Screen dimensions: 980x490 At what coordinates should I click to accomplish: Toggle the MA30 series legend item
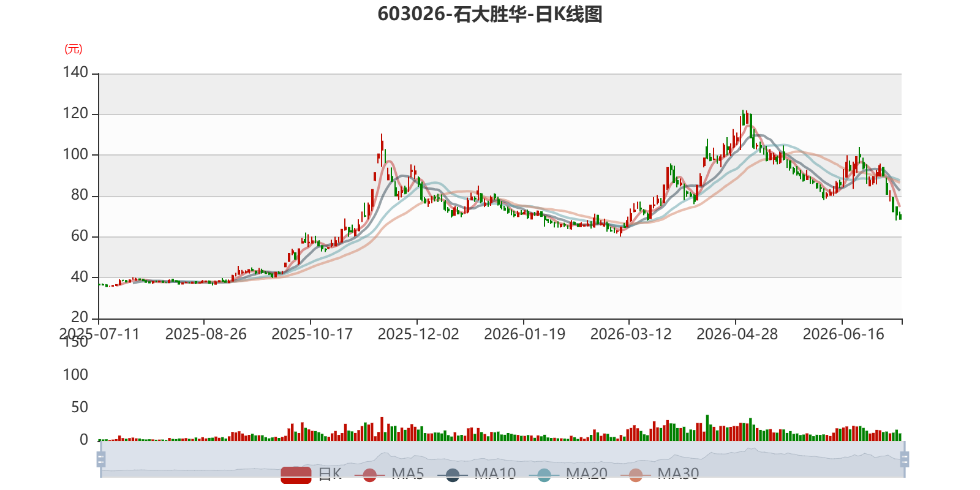point(660,474)
